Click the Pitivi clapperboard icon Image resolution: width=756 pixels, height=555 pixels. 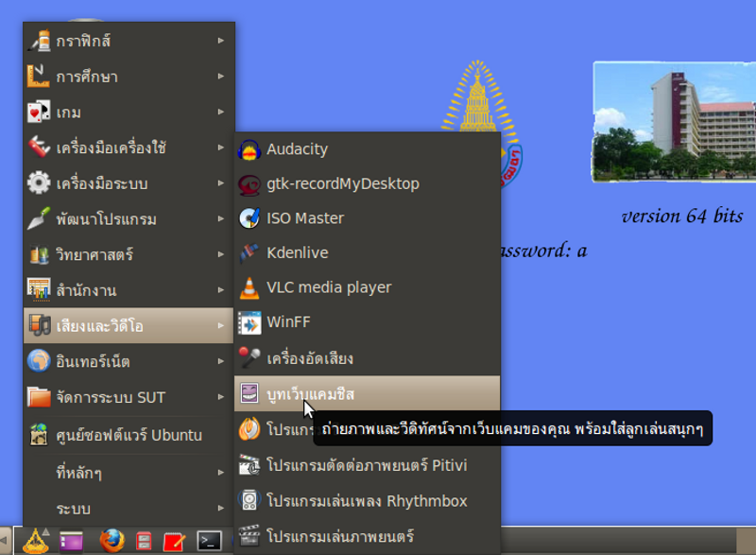[249, 465]
